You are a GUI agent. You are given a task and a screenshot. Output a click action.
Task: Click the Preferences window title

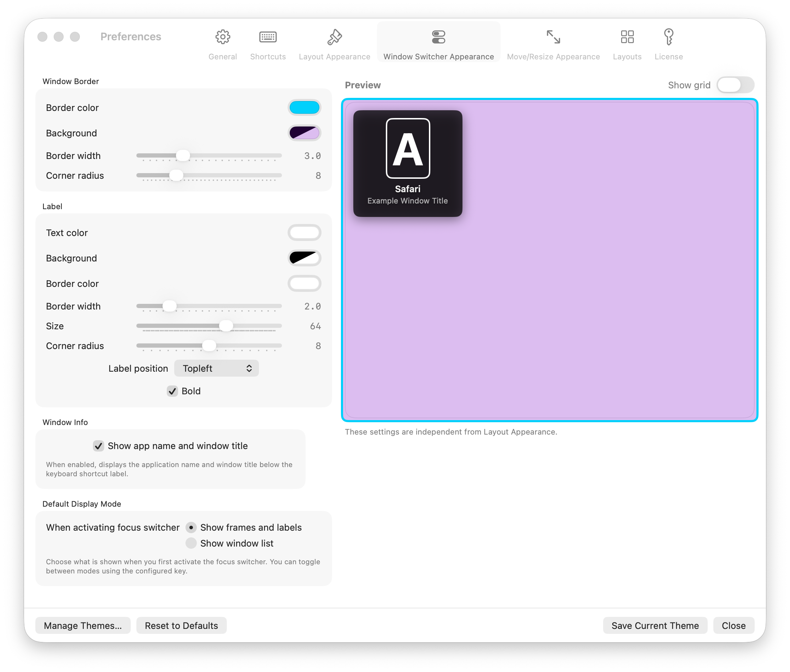[131, 37]
